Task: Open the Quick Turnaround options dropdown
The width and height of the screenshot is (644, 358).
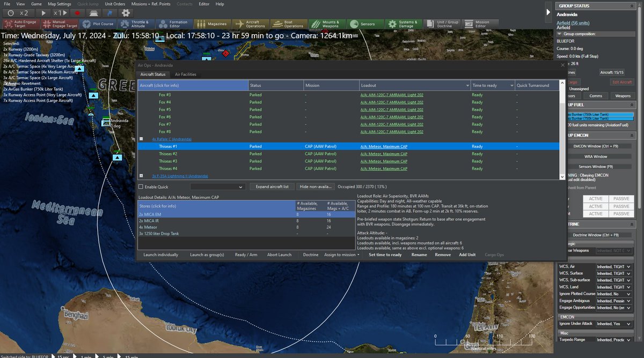Action: point(217,187)
